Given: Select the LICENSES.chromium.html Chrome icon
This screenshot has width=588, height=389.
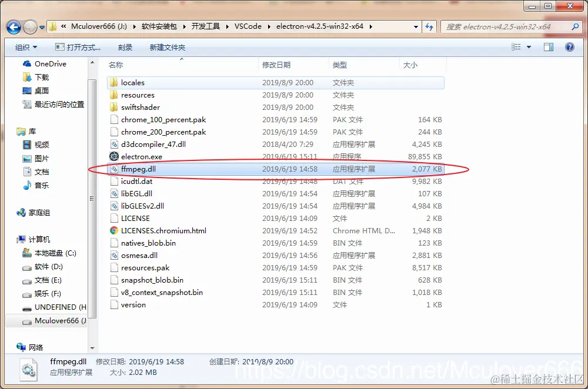Looking at the screenshot, I should pyautogui.click(x=114, y=230).
